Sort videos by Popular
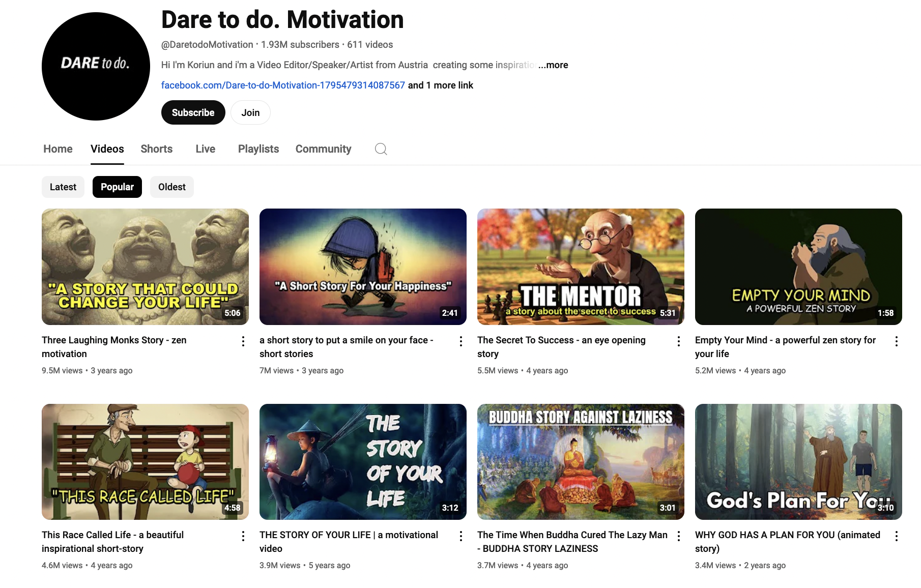 tap(117, 187)
